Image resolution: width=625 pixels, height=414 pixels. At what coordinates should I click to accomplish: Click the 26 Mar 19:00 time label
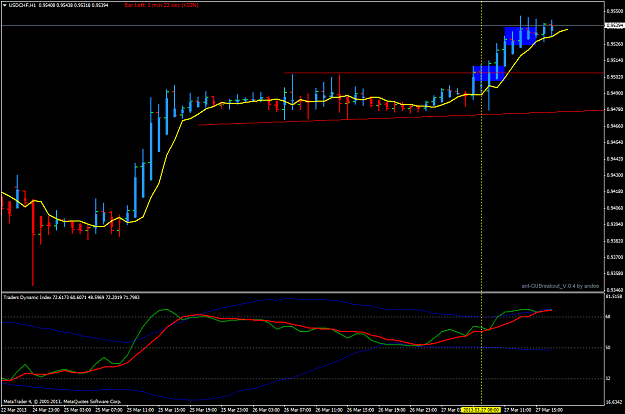[x=392, y=410]
